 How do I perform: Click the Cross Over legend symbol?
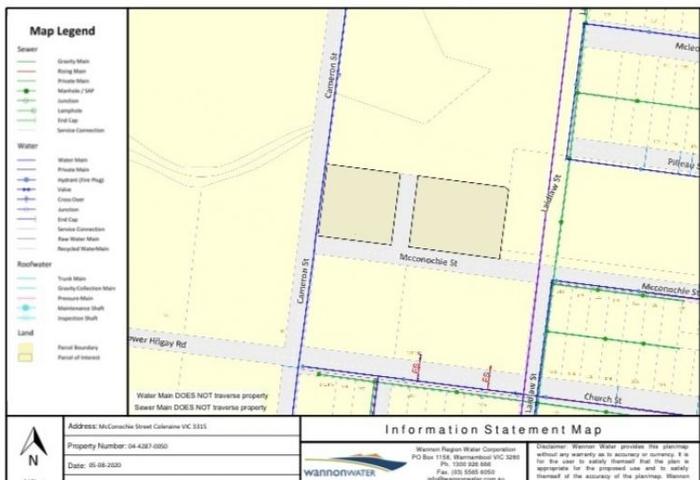tap(26, 200)
